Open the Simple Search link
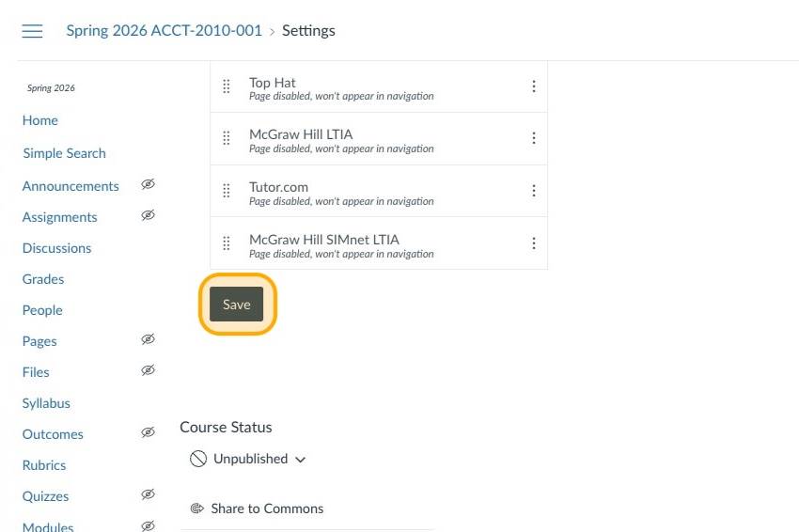This screenshot has height=532, width=799. pos(64,153)
